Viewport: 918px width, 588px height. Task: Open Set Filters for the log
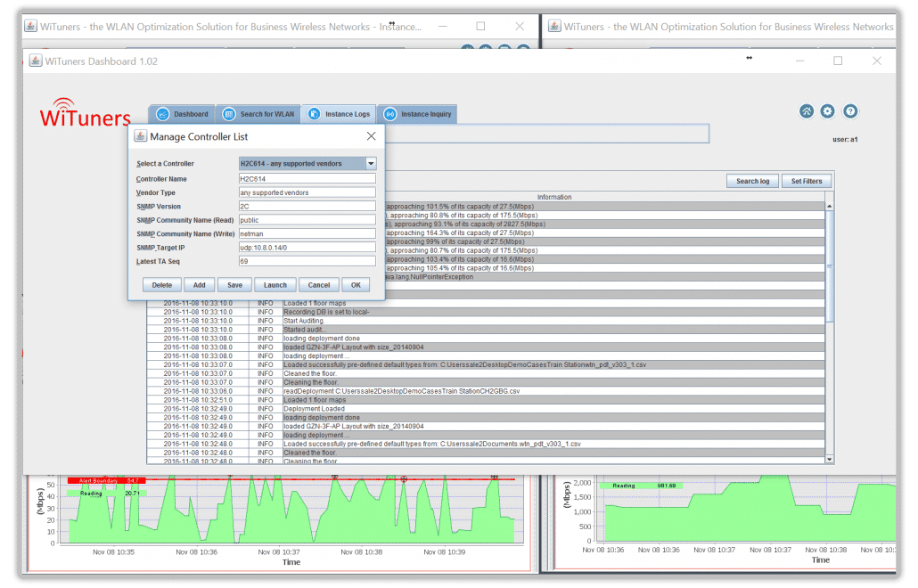pyautogui.click(x=807, y=182)
